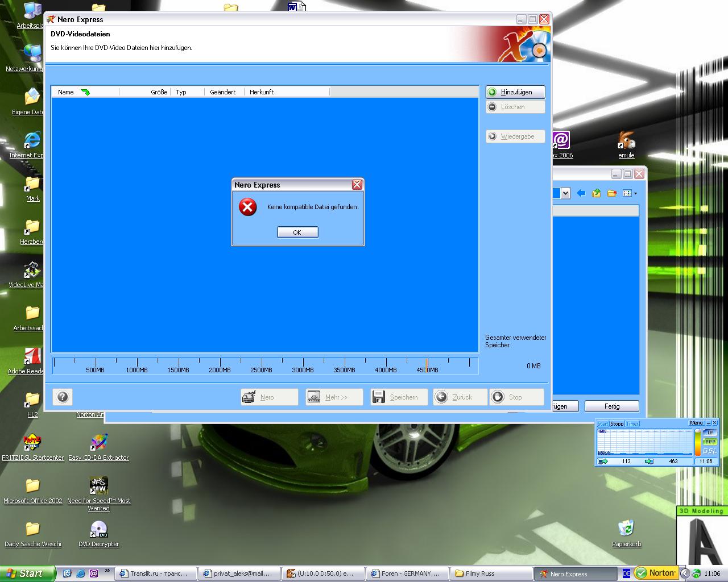
Task: Click the red error icon in dialog
Action: pyautogui.click(x=247, y=207)
